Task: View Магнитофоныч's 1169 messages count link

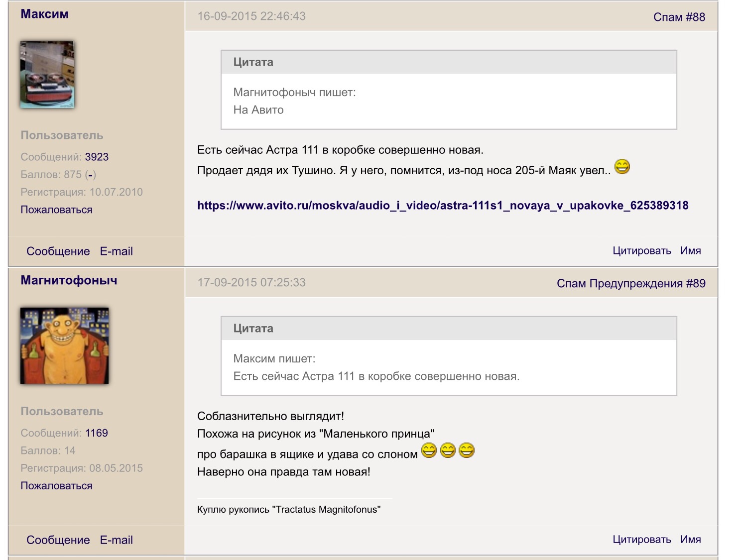Action: pos(97,433)
